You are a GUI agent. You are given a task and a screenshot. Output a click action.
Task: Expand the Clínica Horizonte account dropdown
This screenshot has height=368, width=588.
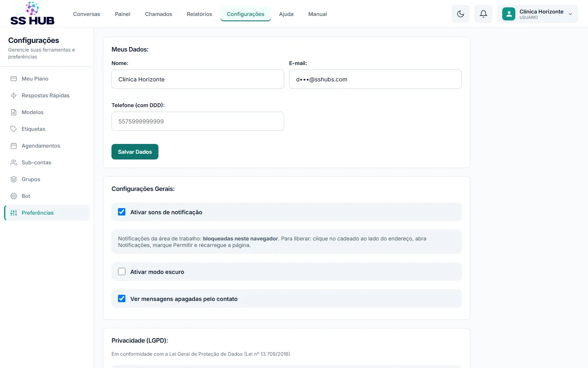pyautogui.click(x=538, y=14)
